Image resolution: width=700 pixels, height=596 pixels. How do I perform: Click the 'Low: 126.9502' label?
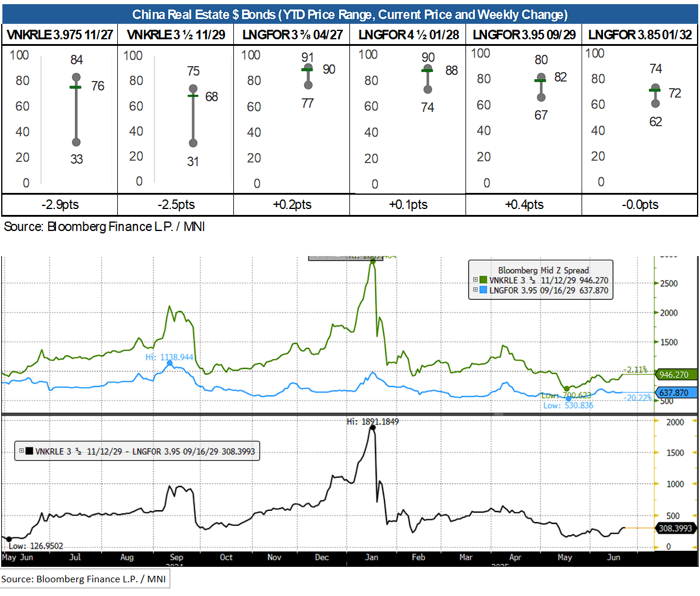(x=36, y=546)
